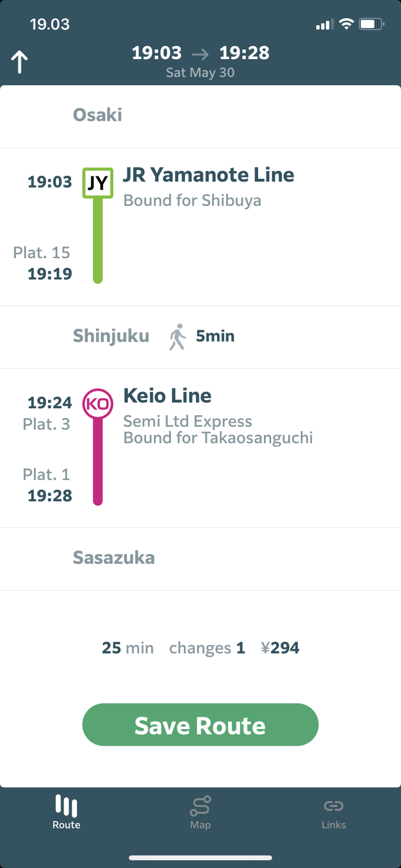Viewport: 401px width, 868px height.
Task: Tap the battery status icon
Action: point(371,24)
